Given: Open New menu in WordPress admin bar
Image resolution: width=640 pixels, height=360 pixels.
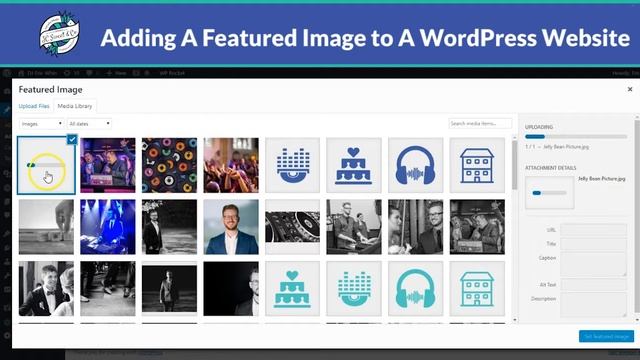Looking at the screenshot, I should tap(116, 73).
